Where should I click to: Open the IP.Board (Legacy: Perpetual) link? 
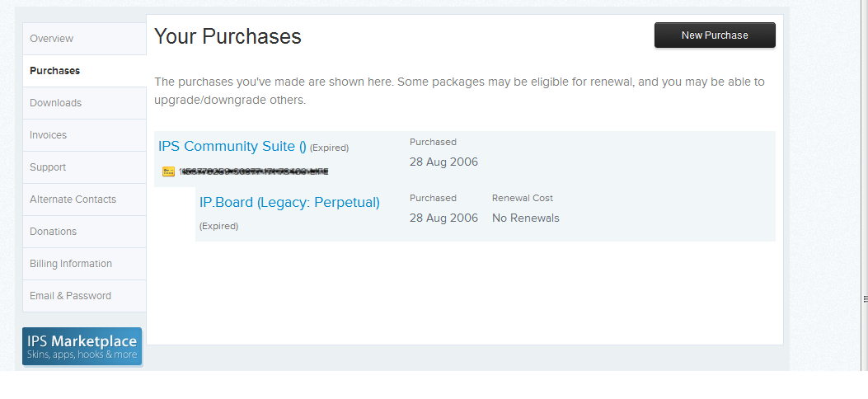tap(289, 202)
